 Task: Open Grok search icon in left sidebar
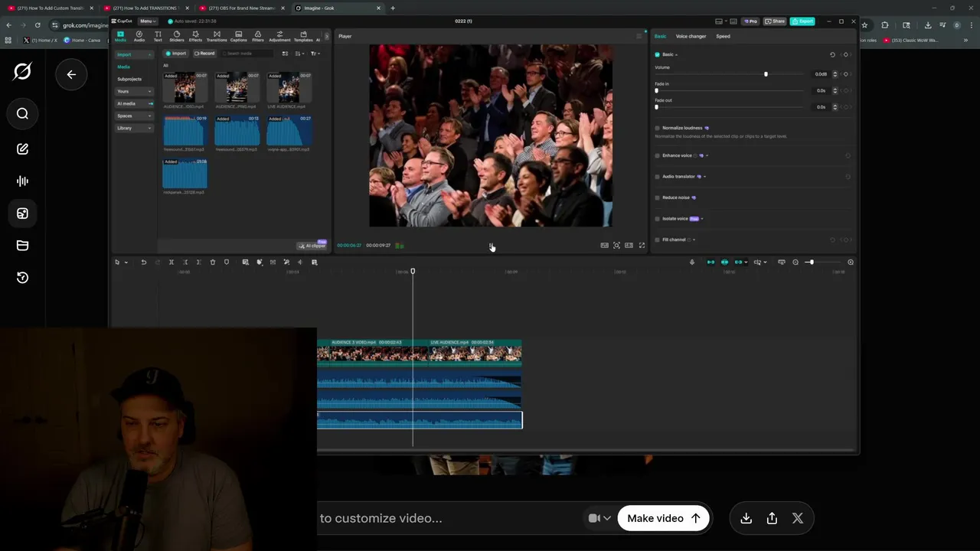(22, 114)
